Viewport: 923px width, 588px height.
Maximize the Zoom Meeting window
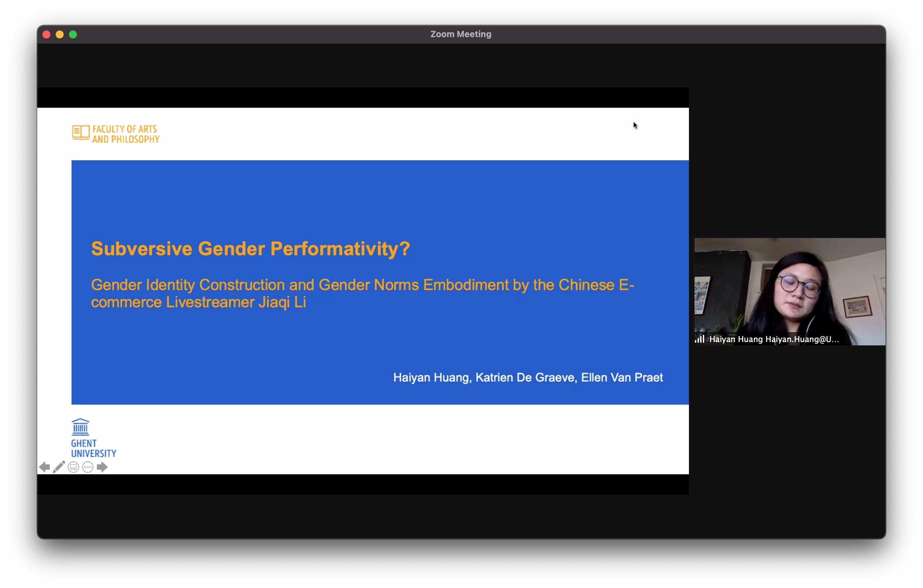(x=73, y=34)
